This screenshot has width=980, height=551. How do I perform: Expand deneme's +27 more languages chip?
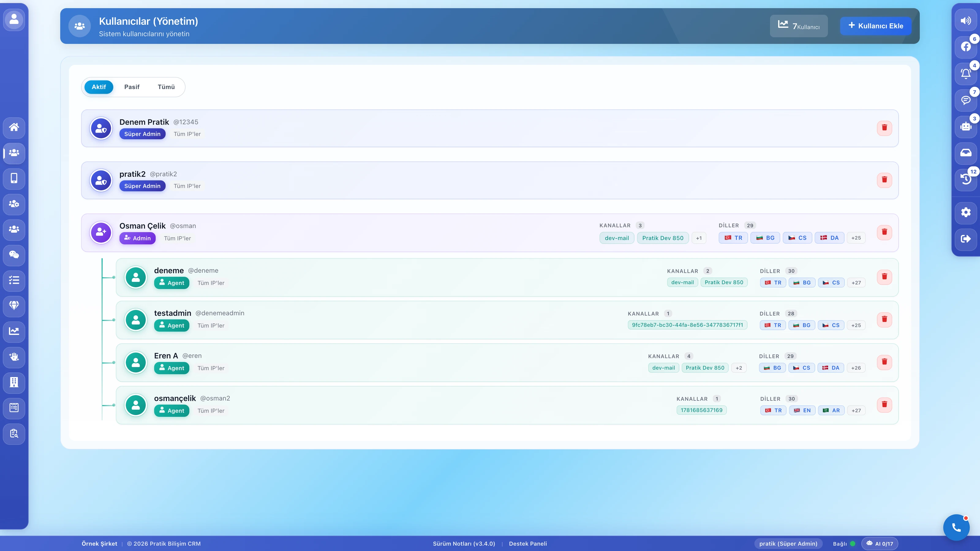pyautogui.click(x=856, y=283)
